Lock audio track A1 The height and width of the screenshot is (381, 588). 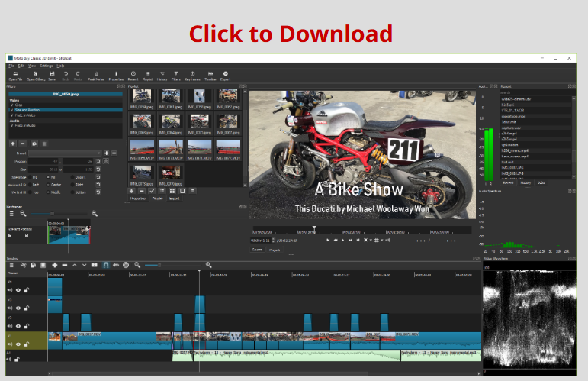coord(17,359)
